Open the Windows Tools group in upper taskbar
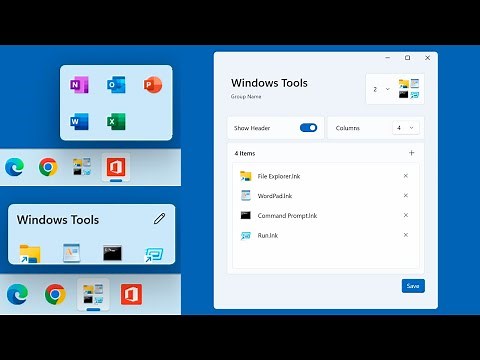Image resolution: width=480 pixels, height=360 pixels. coord(82,167)
